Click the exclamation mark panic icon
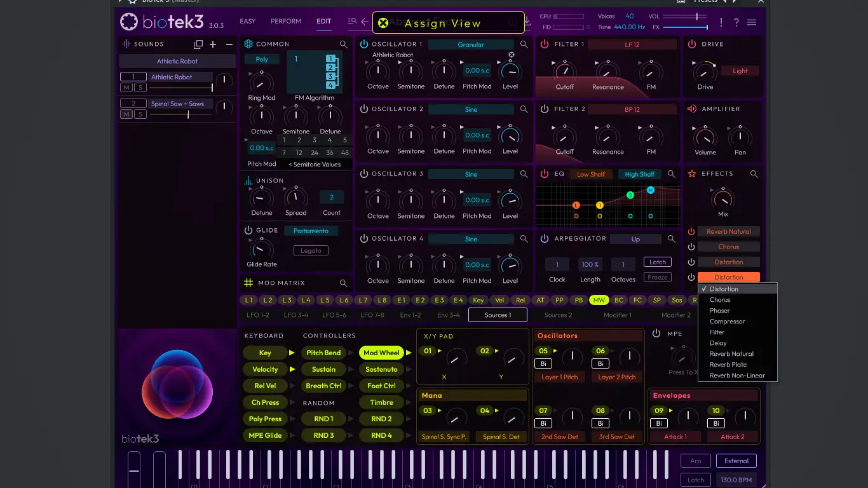The height and width of the screenshot is (488, 868). [721, 22]
